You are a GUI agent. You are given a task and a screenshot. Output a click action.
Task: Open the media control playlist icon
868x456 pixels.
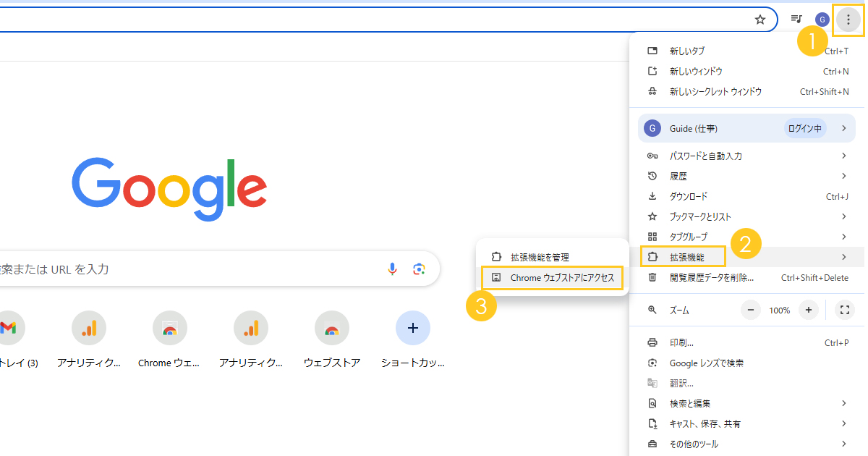[x=796, y=20]
